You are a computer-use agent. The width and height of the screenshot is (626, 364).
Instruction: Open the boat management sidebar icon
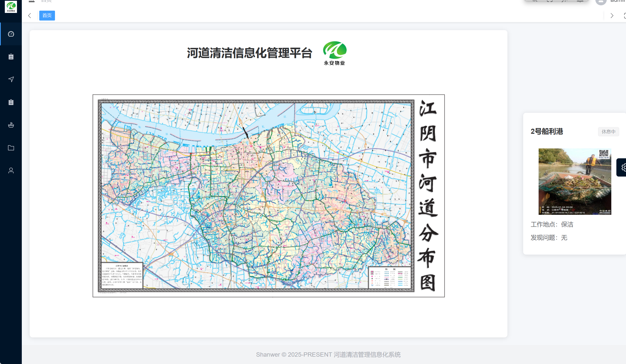click(11, 125)
